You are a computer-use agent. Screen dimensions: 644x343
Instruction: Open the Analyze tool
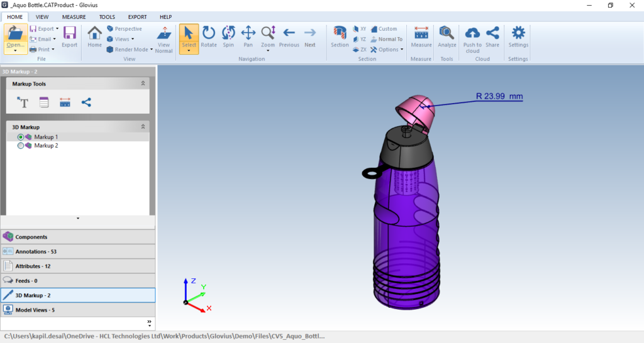click(x=447, y=36)
